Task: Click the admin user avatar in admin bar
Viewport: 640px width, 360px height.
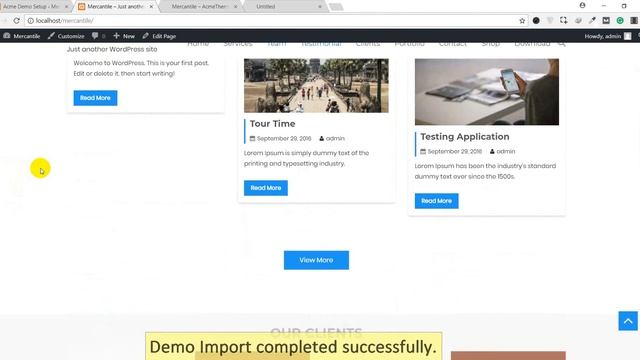Action: [628, 36]
